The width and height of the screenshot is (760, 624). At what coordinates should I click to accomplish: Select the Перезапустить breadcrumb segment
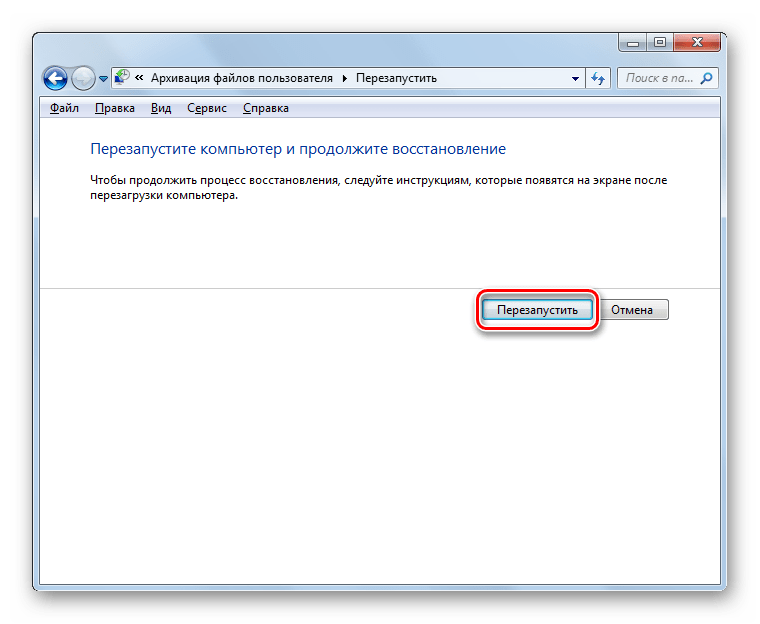point(396,78)
